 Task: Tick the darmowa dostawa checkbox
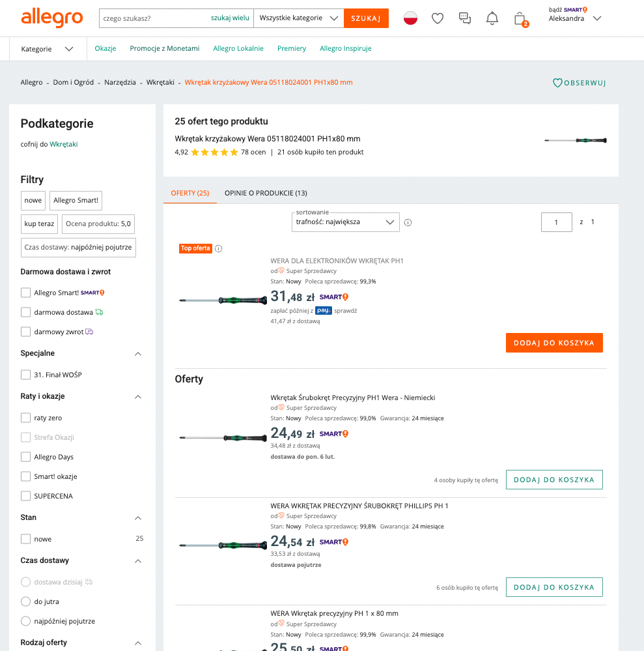click(26, 312)
